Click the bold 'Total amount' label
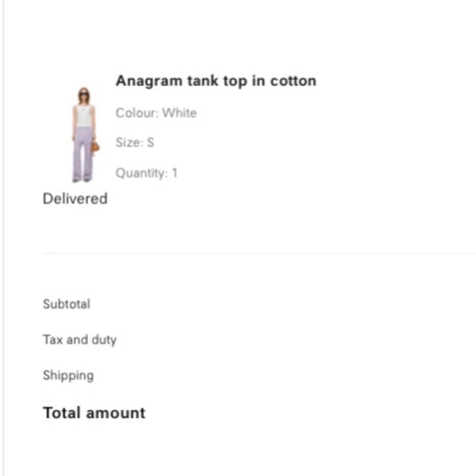476x476 pixels. (x=94, y=413)
